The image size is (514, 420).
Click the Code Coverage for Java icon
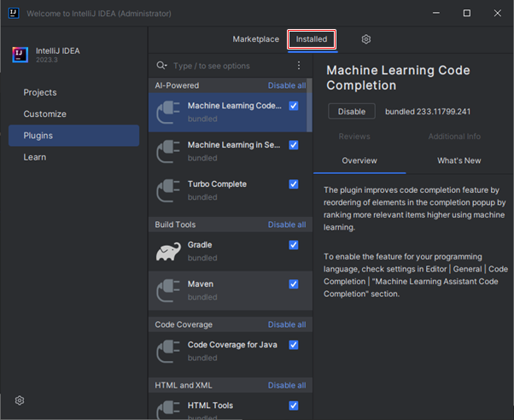coord(168,352)
